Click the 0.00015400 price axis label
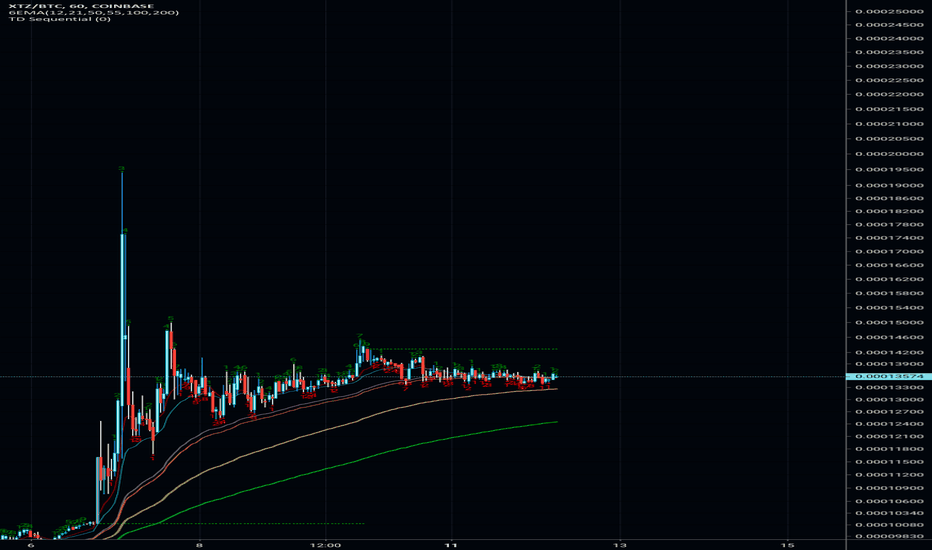 click(889, 308)
